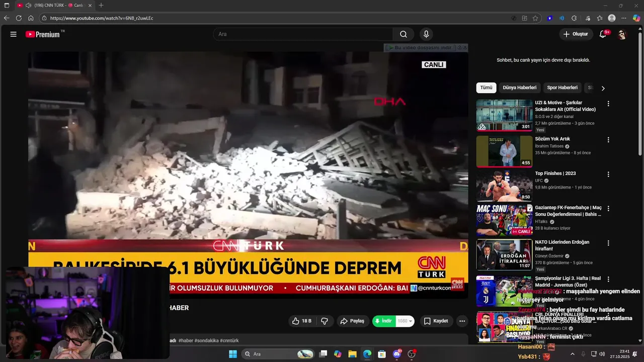Show hidden system tray icons
644x362 pixels.
572,354
